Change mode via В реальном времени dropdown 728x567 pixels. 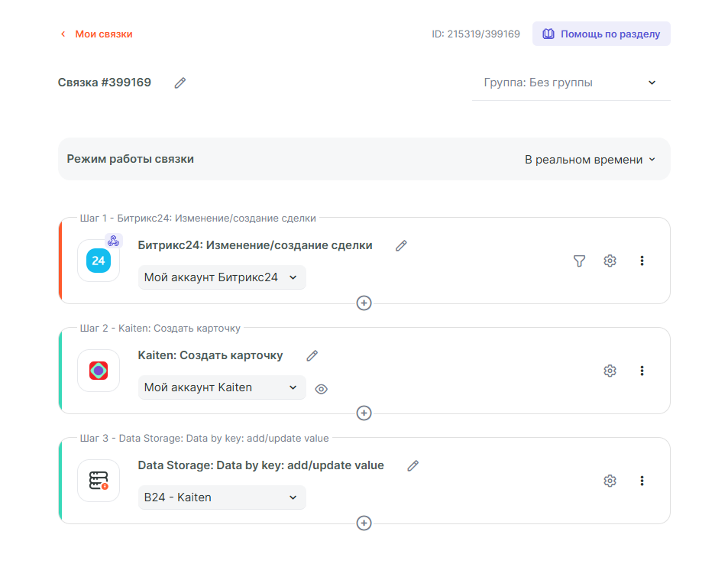pos(590,160)
